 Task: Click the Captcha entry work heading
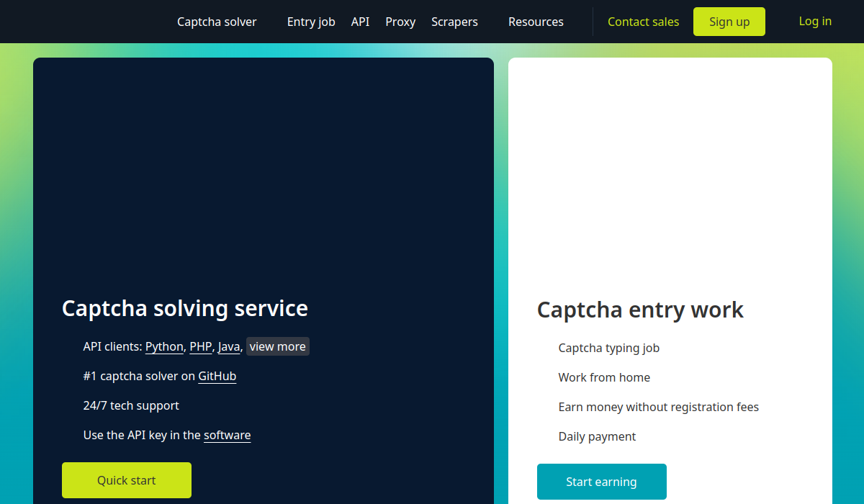click(640, 310)
